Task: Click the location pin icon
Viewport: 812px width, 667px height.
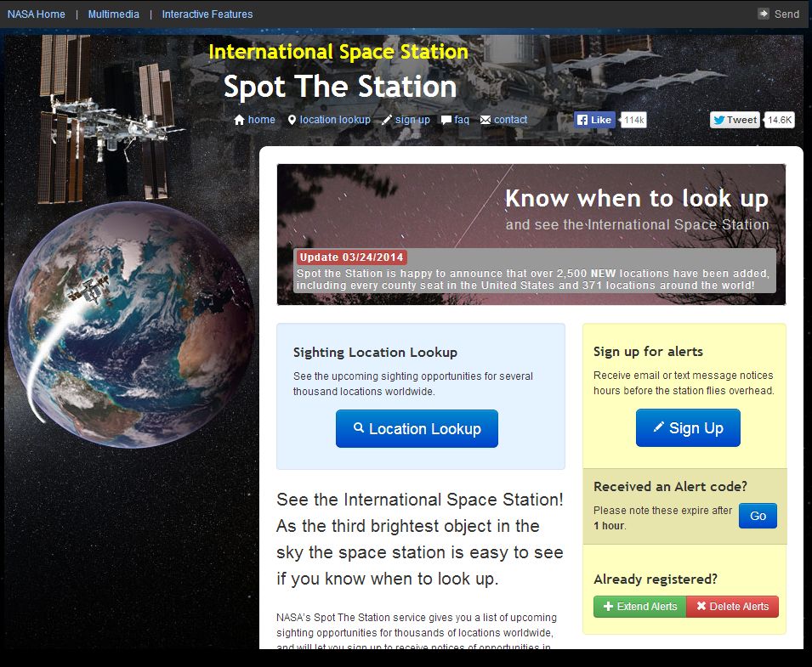Action: 292,120
